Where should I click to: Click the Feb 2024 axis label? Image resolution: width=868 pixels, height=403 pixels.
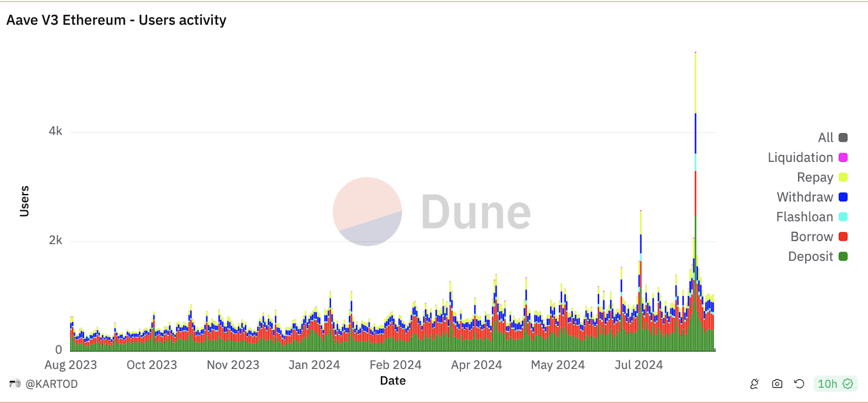pos(395,365)
